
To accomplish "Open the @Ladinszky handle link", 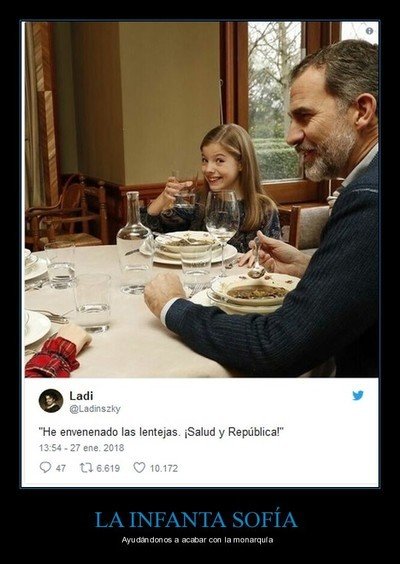I will tap(95, 409).
